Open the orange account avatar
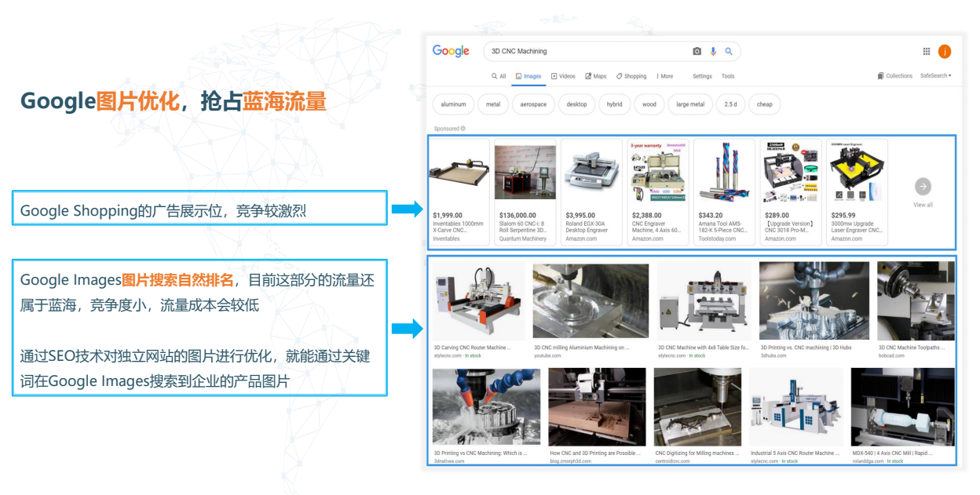Viewport: 980px width, 495px height. click(945, 52)
